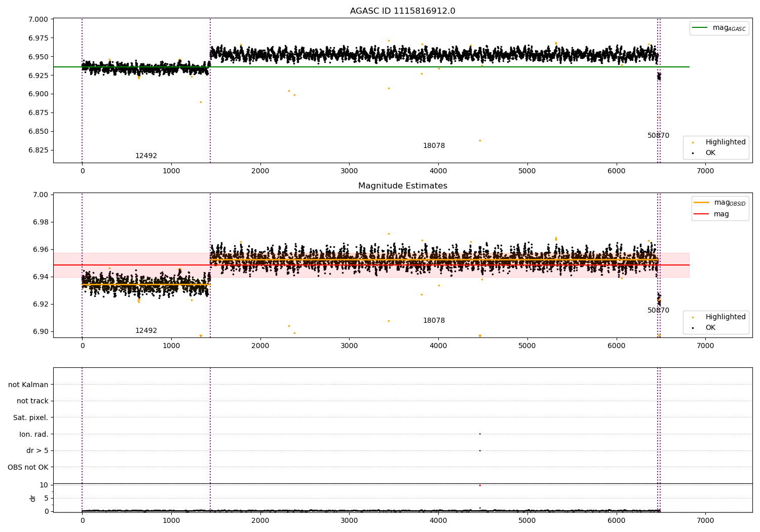Click the 12492 annotation in the Magnitude Estimates plot
760x532 pixels.
click(x=146, y=331)
